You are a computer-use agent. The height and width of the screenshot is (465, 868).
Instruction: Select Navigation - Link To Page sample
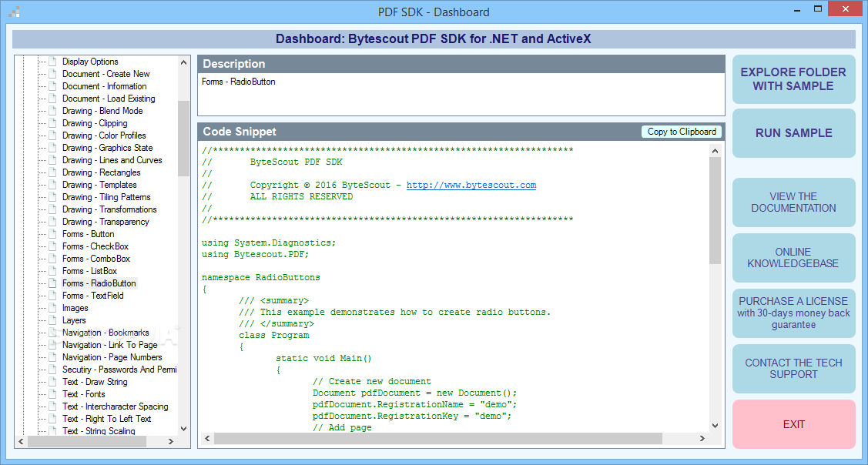[x=110, y=345]
